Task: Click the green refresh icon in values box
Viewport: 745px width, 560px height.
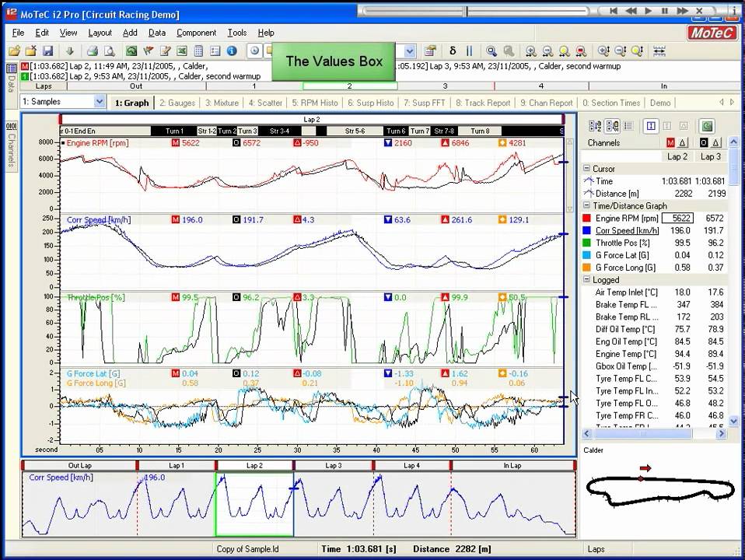Action: click(707, 126)
